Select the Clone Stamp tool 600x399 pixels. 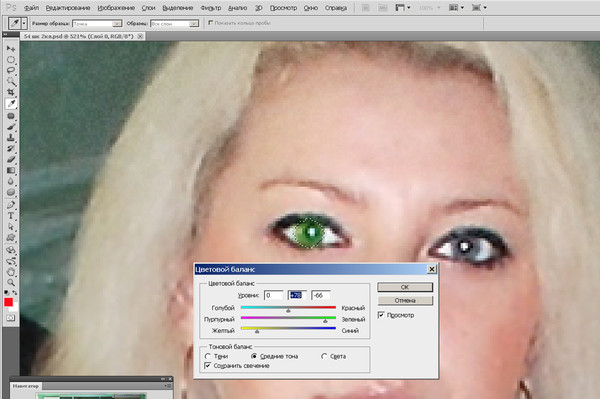[x=11, y=137]
